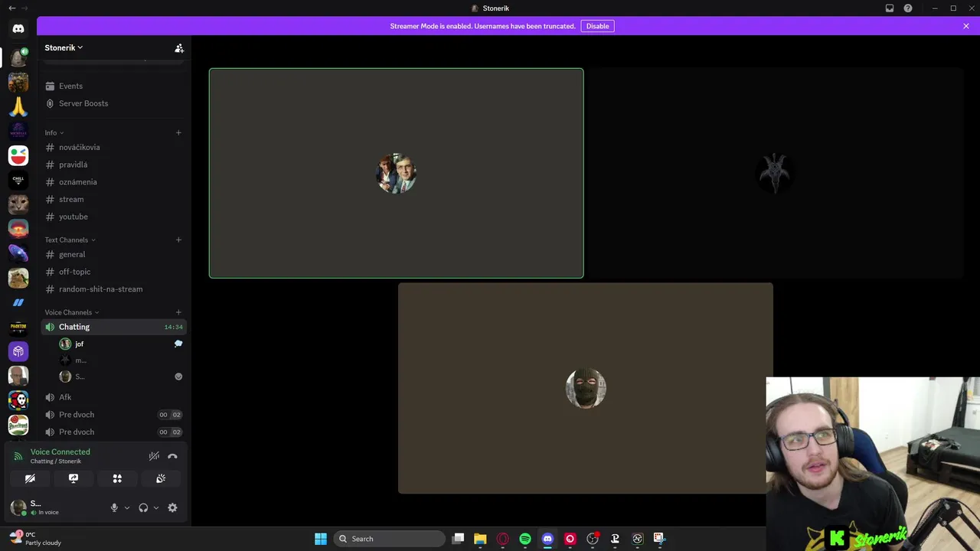Focus the balaclava avatar participant tile

[585, 388]
